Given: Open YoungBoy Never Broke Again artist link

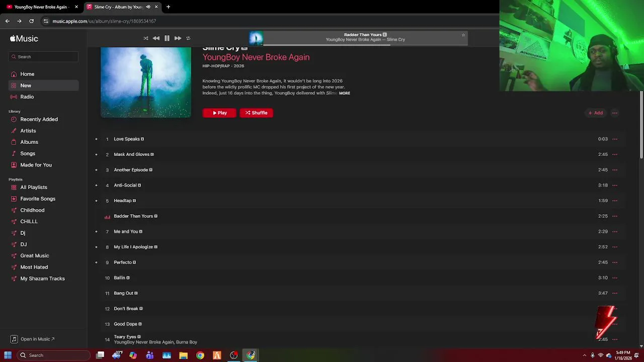Looking at the screenshot, I should [256, 57].
